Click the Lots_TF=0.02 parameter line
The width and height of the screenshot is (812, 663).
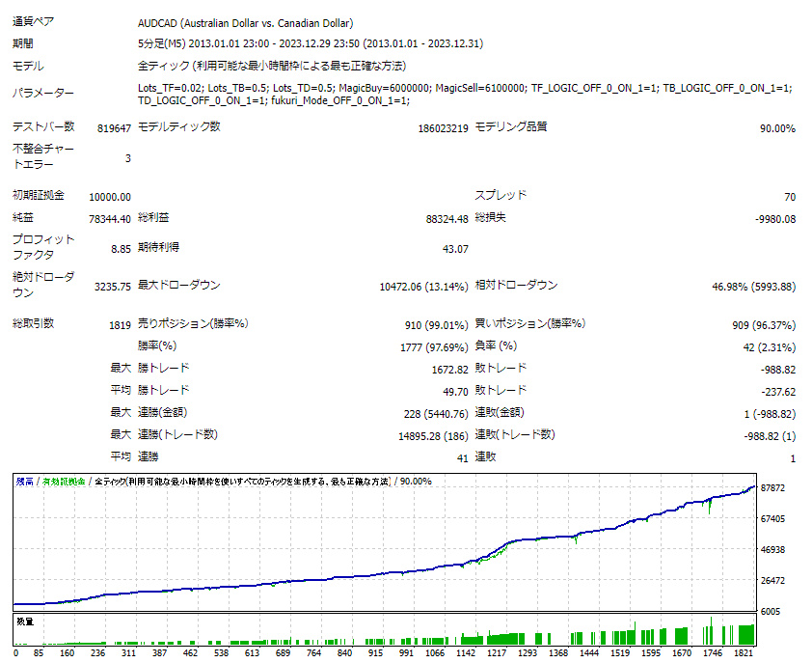465,88
